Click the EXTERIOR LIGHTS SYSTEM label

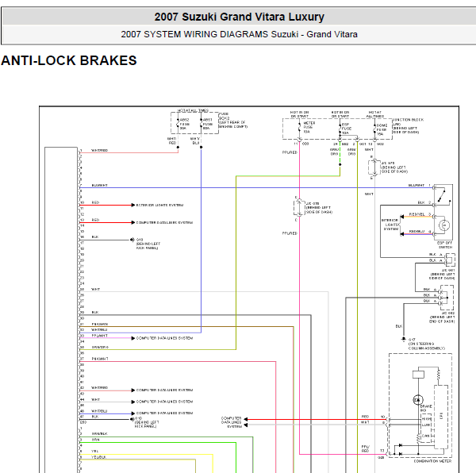point(159,206)
